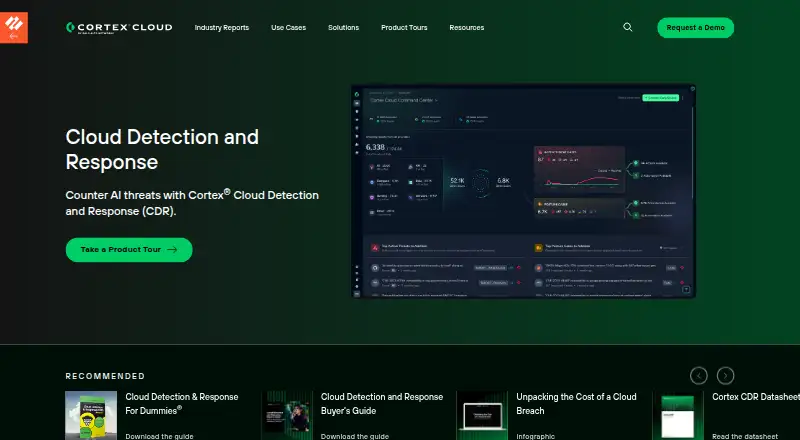Click the orange Palo Alto Networks logo icon
The image size is (800, 440).
tap(14, 28)
